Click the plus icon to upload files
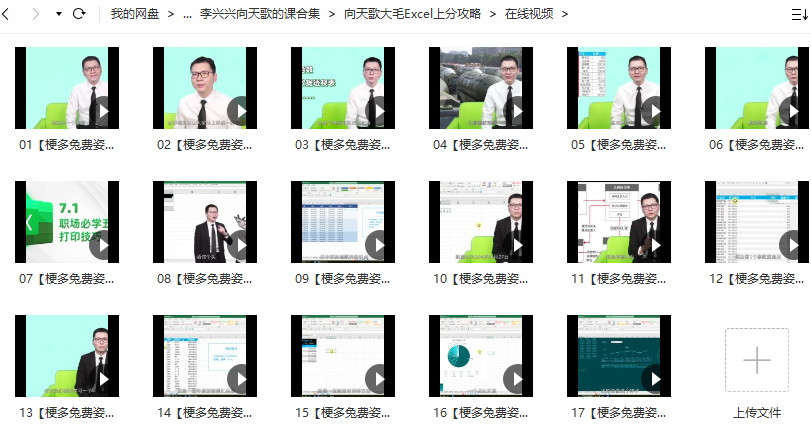Image resolution: width=811 pixels, height=434 pixels. click(x=757, y=359)
